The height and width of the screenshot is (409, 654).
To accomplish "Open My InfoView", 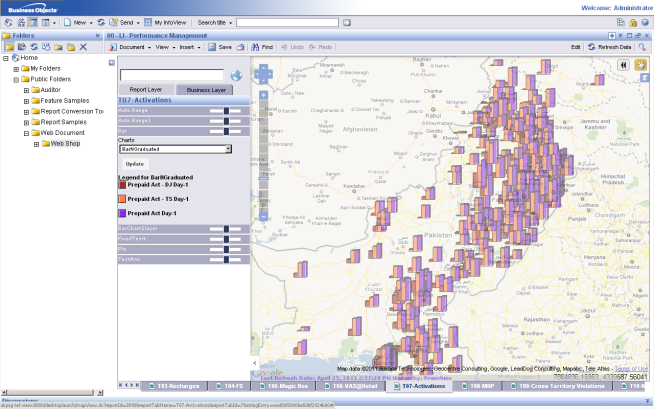I will (x=165, y=23).
